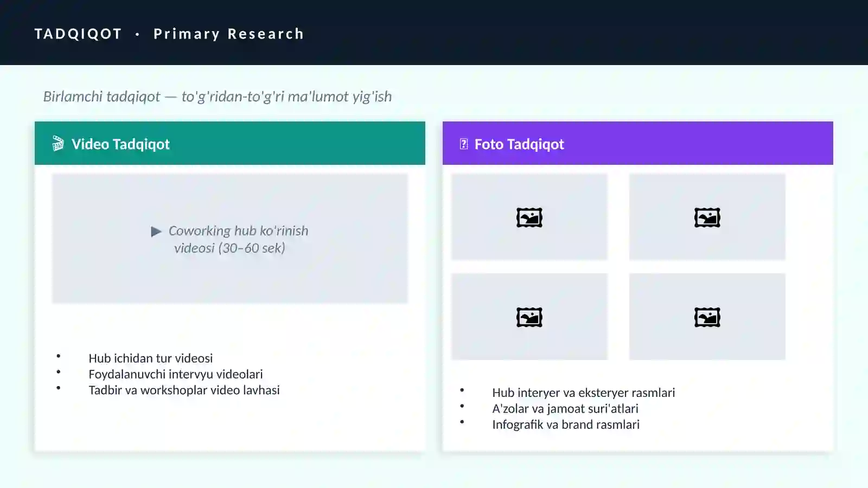868x488 pixels.
Task: Select bullet Infografik va brand rasmlari
Action: coord(566,425)
